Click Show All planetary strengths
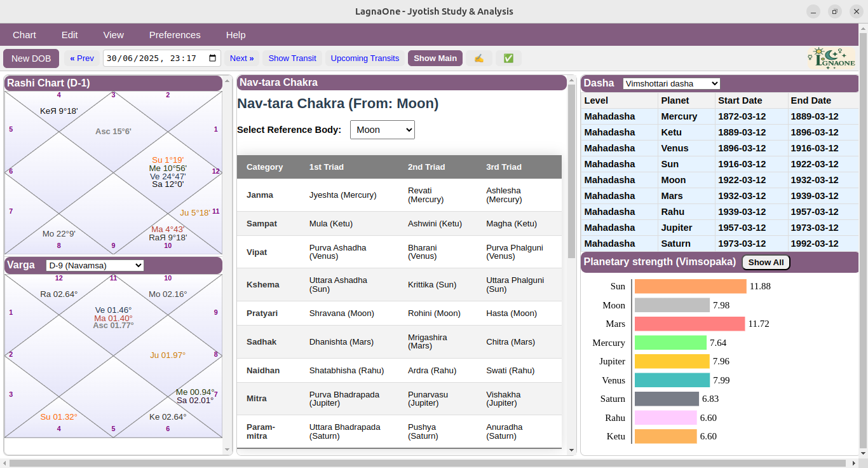This screenshot has height=468, width=868. click(x=766, y=262)
